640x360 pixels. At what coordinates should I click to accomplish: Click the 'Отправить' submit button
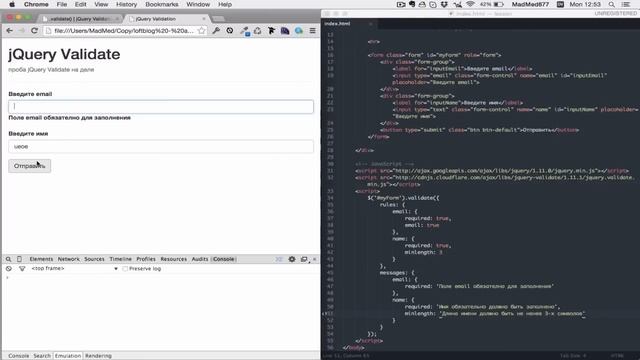29,166
